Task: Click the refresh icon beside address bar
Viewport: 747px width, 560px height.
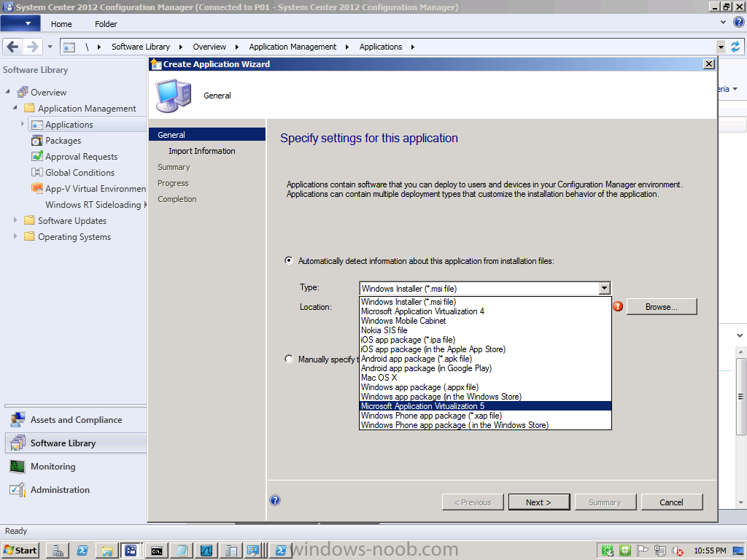Action: tap(735, 47)
